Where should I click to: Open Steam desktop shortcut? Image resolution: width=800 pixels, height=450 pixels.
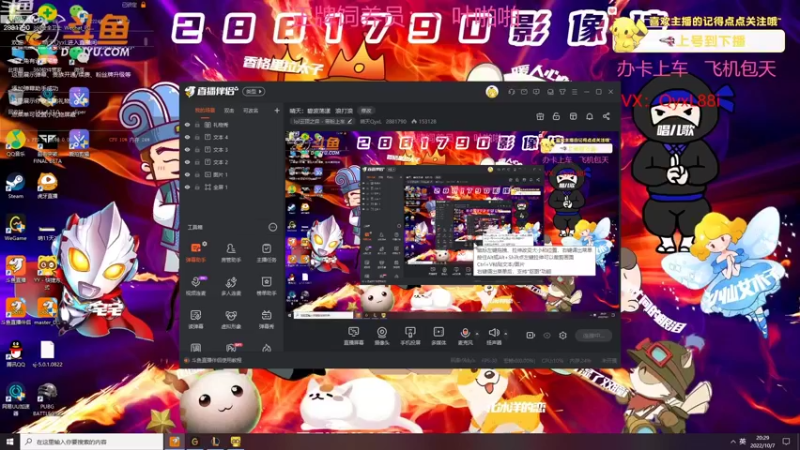[15, 186]
